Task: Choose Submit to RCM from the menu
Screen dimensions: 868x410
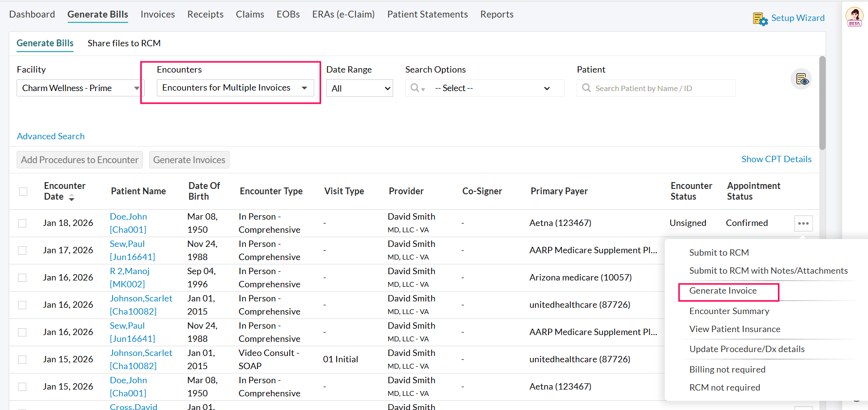Action: [719, 253]
